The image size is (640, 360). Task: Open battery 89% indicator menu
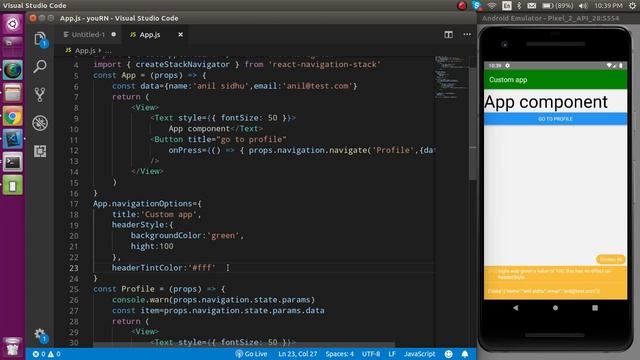558,5
